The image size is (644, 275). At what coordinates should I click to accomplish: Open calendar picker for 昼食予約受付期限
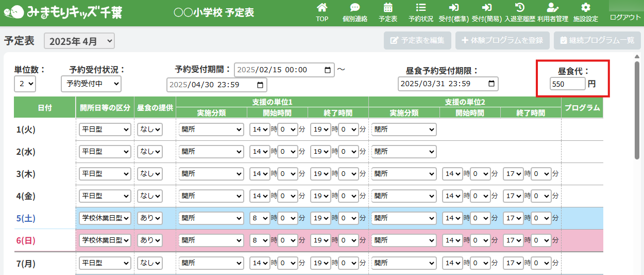(492, 84)
